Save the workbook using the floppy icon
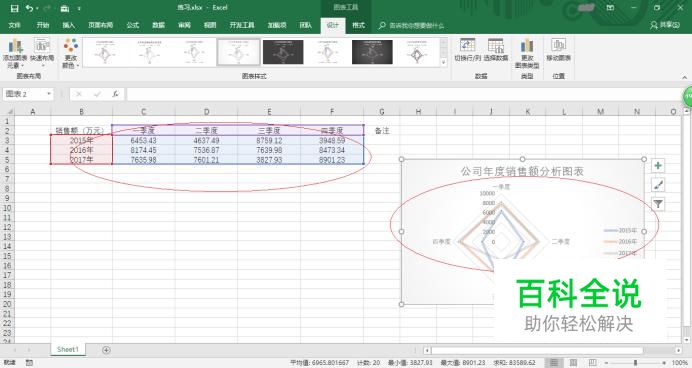Viewport: 692px width, 368px height. click(x=14, y=8)
